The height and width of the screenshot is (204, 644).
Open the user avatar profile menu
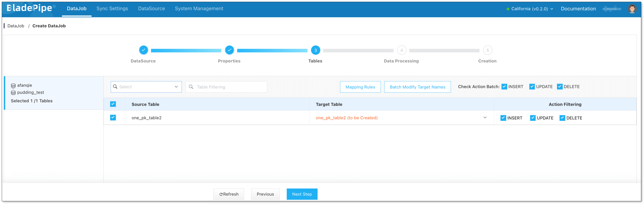click(x=632, y=9)
